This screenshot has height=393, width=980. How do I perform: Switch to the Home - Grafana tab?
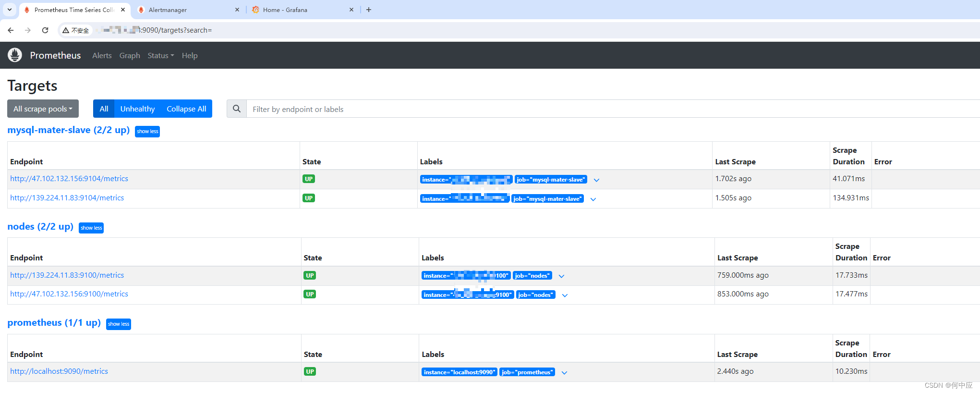click(302, 10)
